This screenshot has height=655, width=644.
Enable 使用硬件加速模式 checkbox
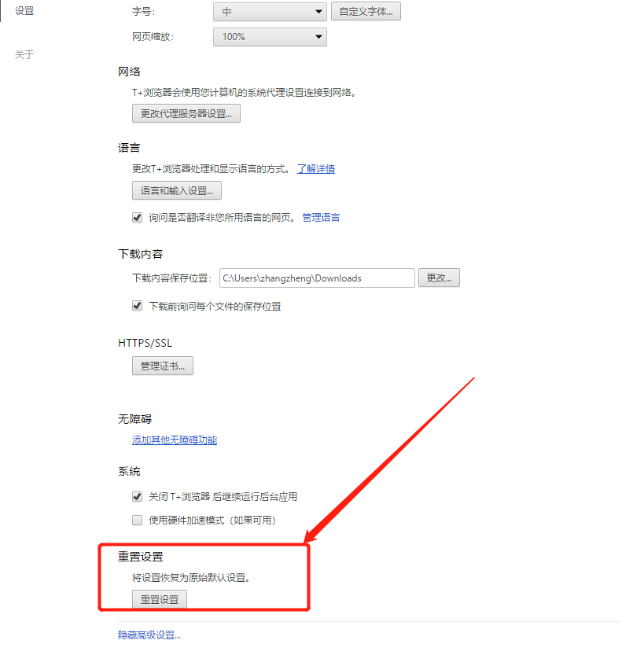137,520
